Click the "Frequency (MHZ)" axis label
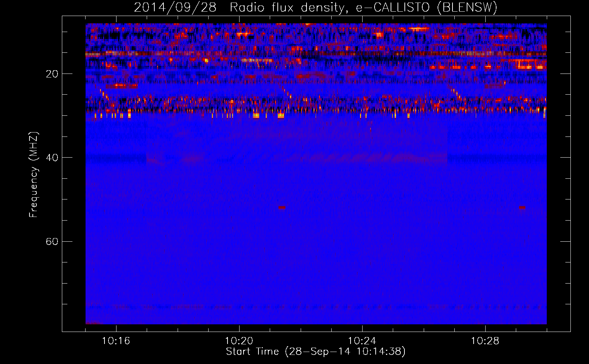 tap(33, 175)
